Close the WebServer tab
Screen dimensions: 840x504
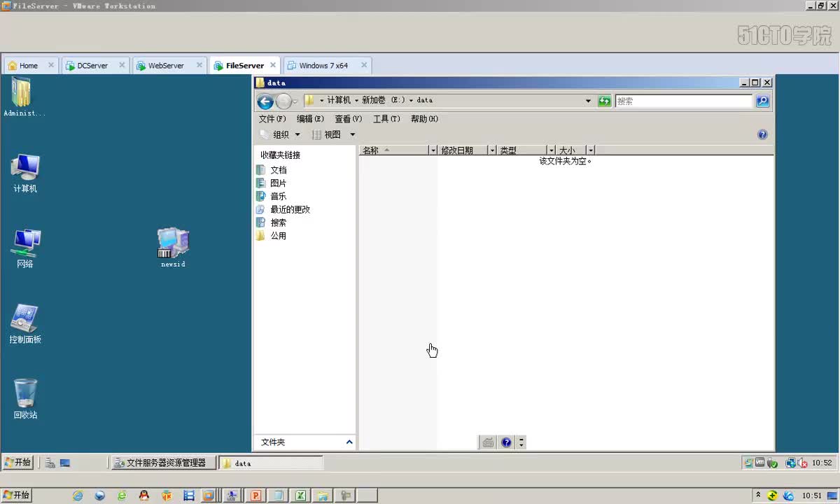[x=199, y=65]
